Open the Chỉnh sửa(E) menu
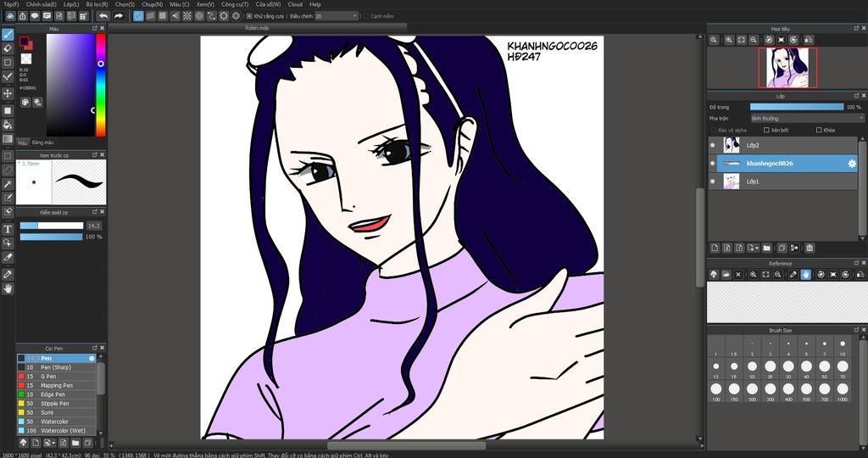This screenshot has width=868, height=458. point(41,4)
